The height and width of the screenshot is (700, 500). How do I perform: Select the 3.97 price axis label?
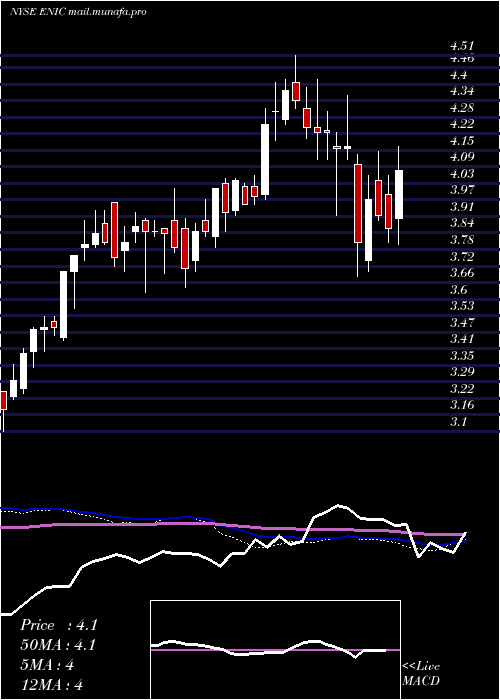pos(462,190)
